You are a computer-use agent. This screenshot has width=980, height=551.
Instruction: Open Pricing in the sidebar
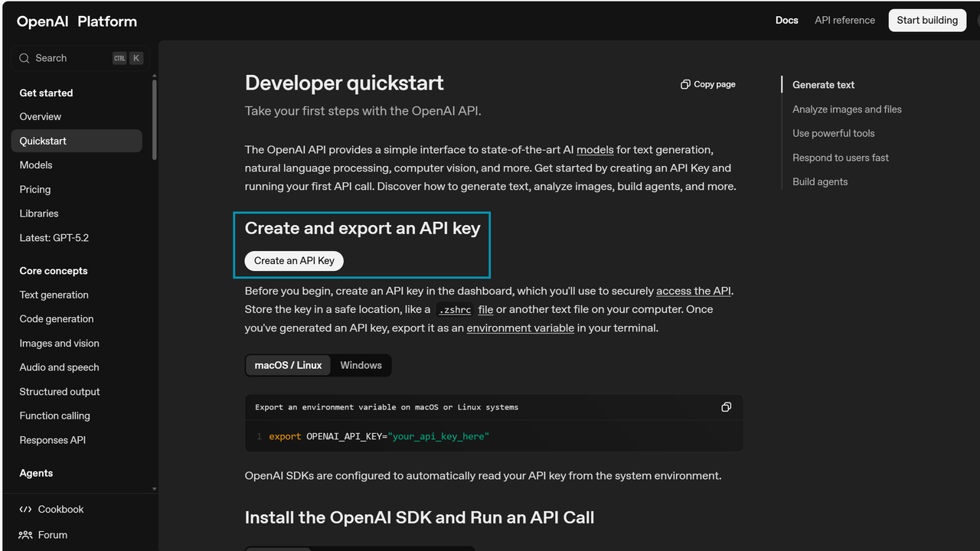35,189
